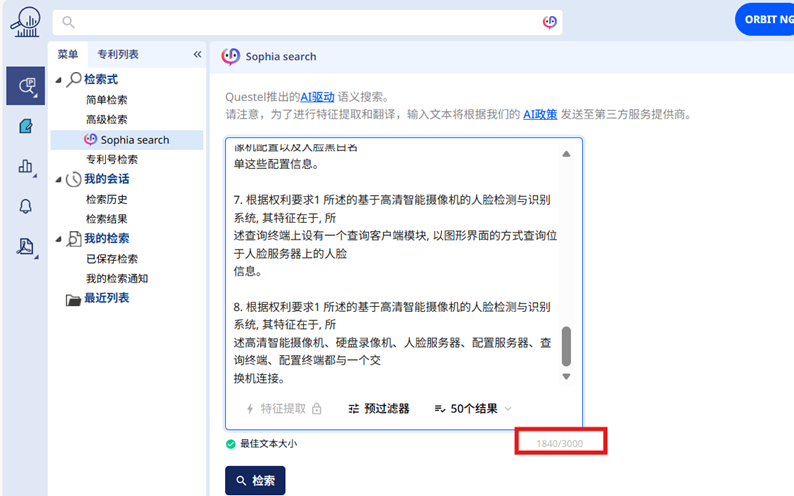
Task: Click the Sophia icon inside the top search bar
Action: point(549,22)
